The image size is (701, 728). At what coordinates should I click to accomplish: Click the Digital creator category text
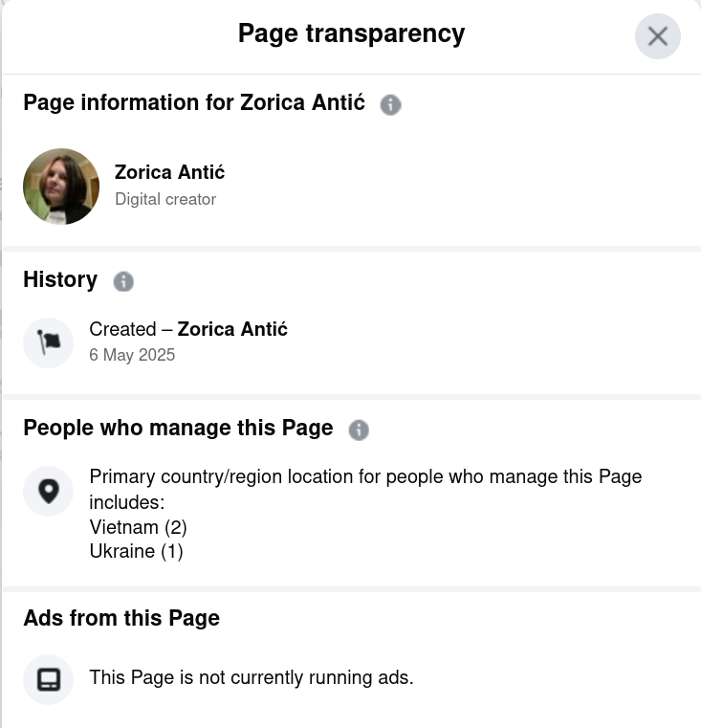pos(165,199)
